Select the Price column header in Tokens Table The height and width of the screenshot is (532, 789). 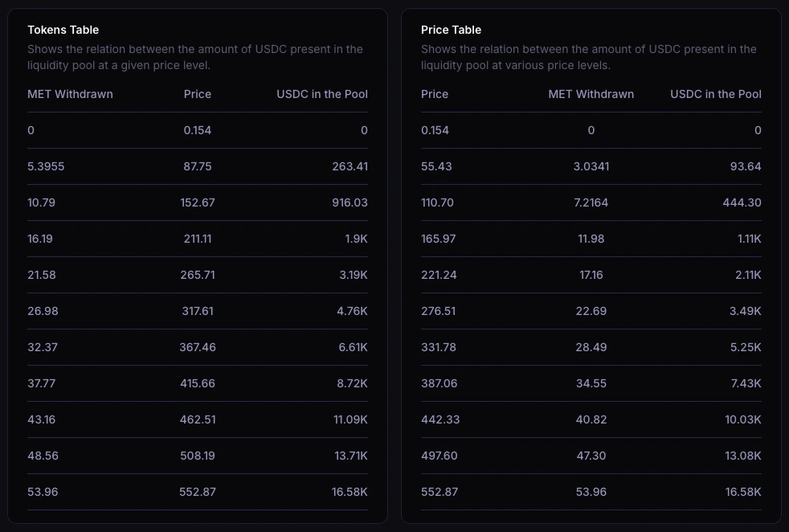198,94
